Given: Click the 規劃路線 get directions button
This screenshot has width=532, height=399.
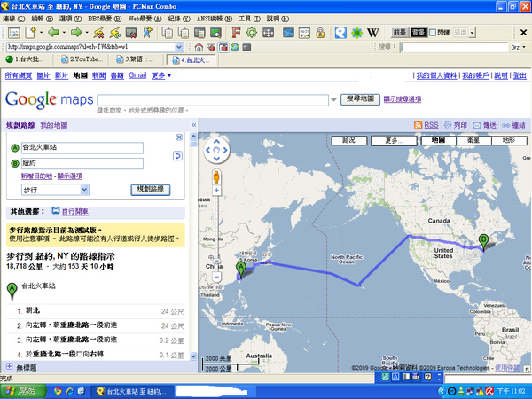Looking at the screenshot, I should [151, 190].
